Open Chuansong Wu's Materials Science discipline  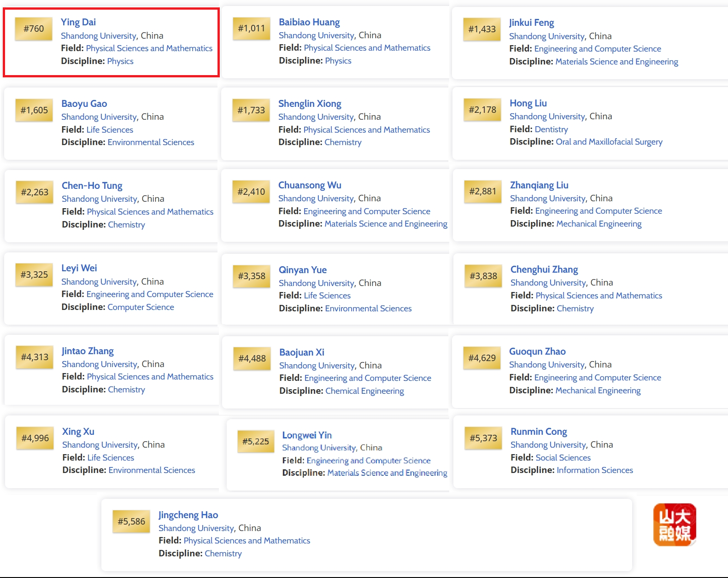point(386,224)
